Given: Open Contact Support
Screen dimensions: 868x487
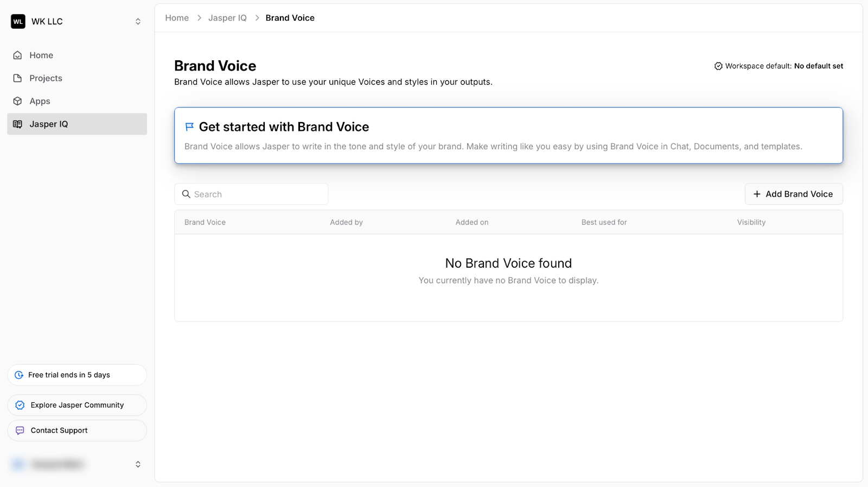Looking at the screenshot, I should coord(77,431).
